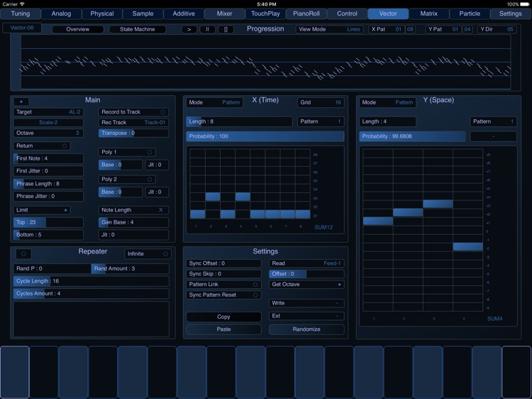This screenshot has width=532, height=399.
Task: Open the Read Feed-1 selector
Action: pos(306,263)
